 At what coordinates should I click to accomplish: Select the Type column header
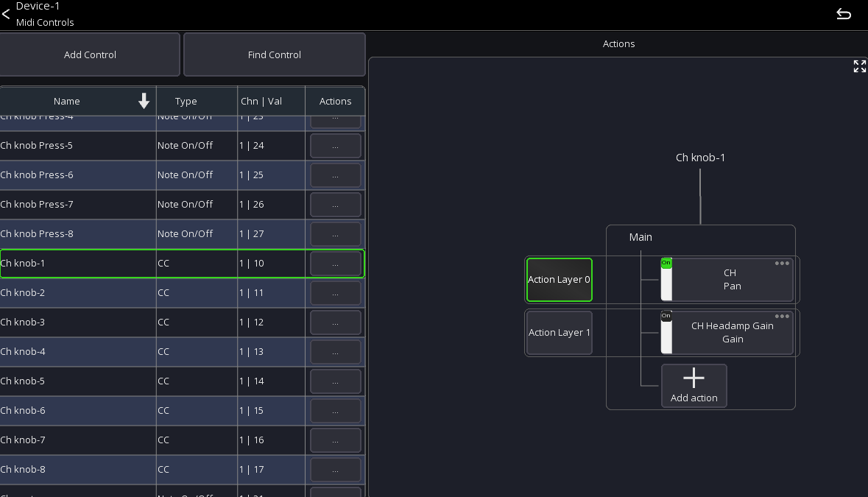point(186,101)
